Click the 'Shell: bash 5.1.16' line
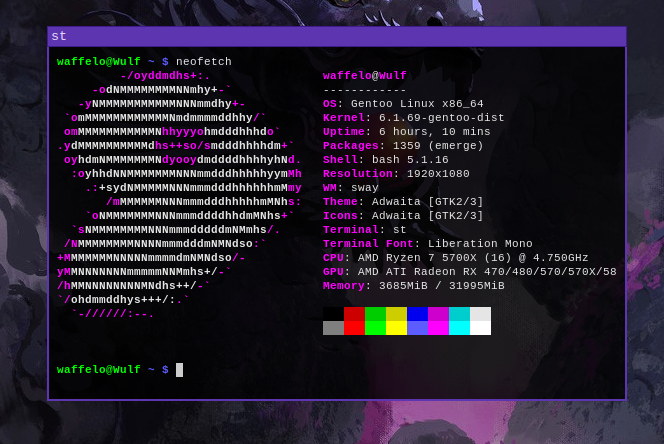Image resolution: width=664 pixels, height=444 pixels. [x=386, y=160]
